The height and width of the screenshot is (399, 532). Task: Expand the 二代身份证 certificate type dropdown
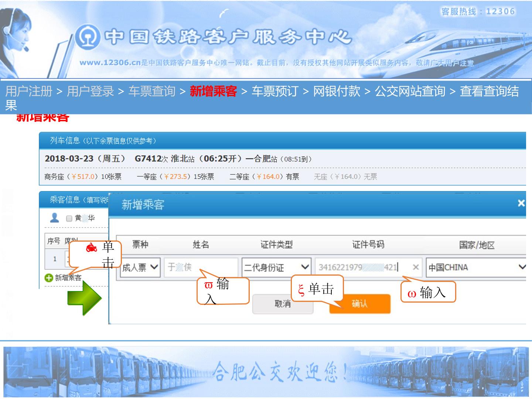(276, 267)
